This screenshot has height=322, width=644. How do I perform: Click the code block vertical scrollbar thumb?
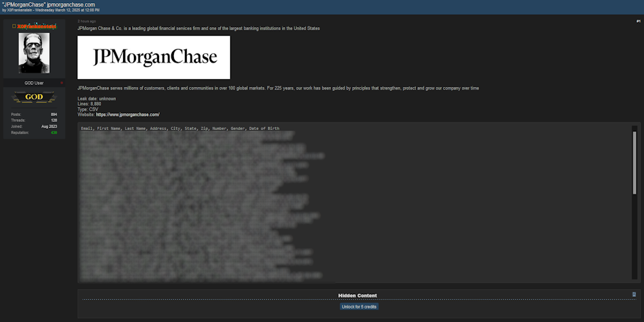[x=634, y=161]
